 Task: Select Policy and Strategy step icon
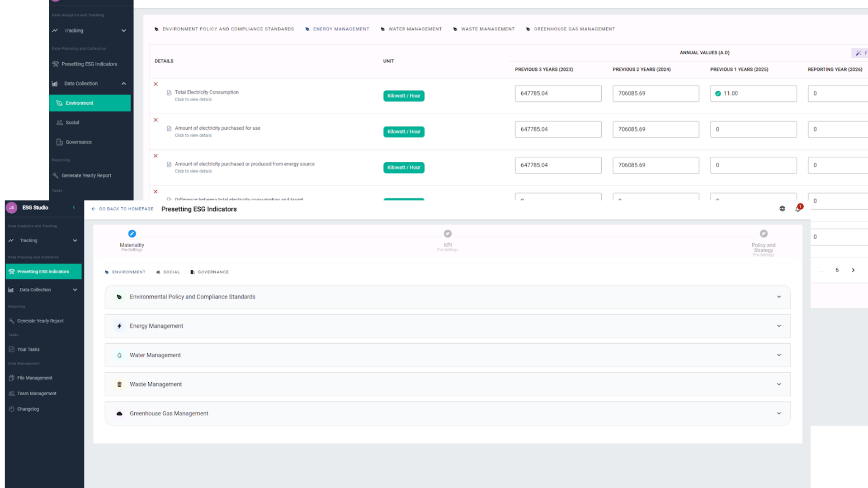tap(764, 234)
